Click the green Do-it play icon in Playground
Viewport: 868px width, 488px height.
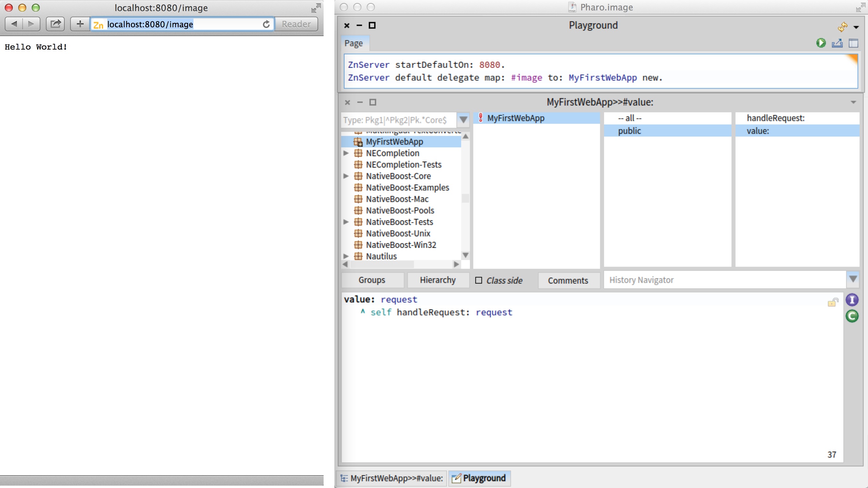(x=821, y=43)
